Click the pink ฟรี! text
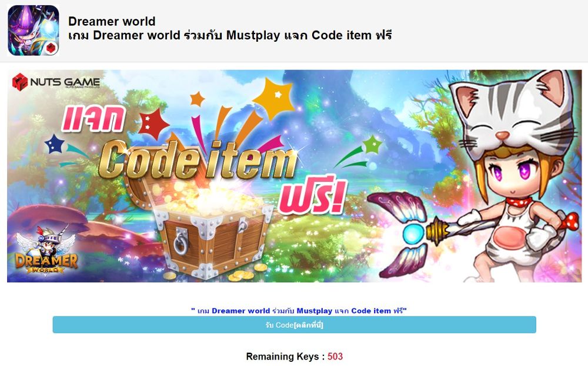This screenshot has width=588, height=366. [312, 196]
